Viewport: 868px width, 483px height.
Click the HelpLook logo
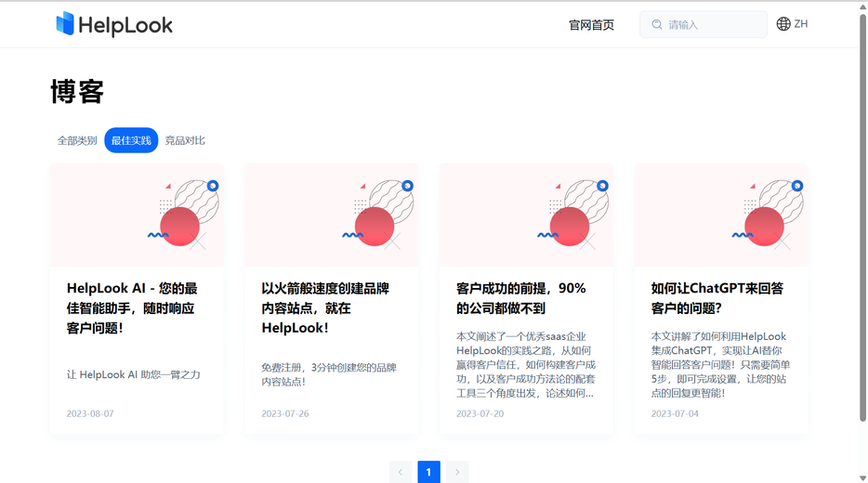114,24
